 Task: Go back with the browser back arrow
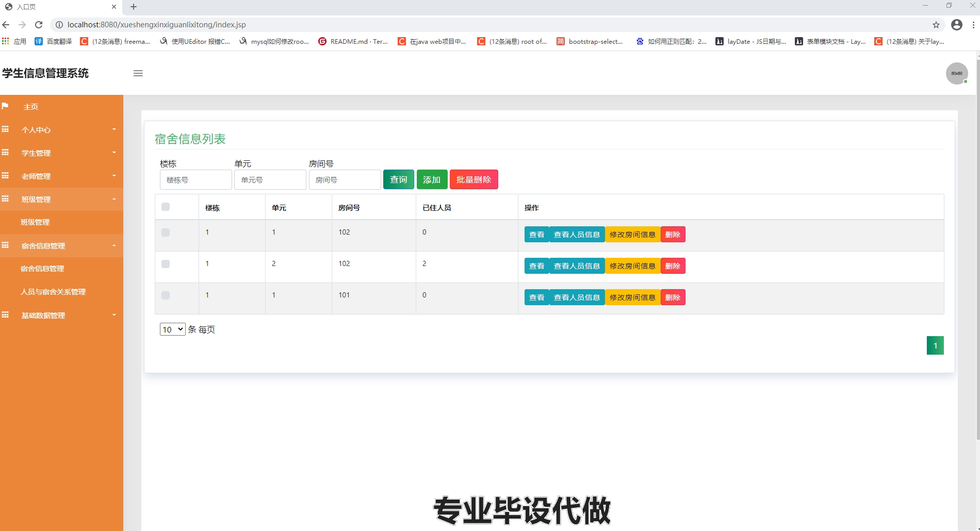(6, 25)
